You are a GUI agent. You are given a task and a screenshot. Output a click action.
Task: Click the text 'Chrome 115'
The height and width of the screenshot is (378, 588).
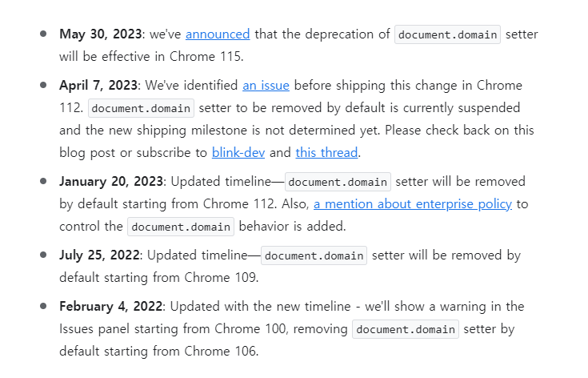point(206,56)
